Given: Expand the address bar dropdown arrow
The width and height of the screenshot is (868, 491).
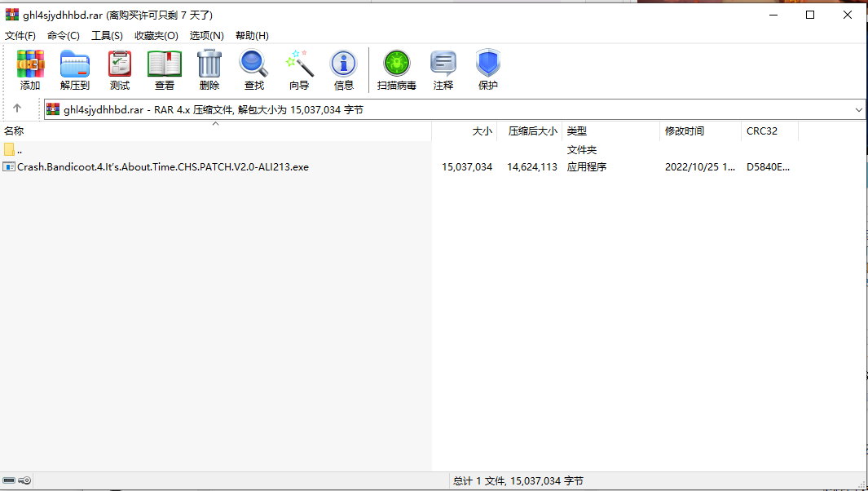Looking at the screenshot, I should (858, 110).
